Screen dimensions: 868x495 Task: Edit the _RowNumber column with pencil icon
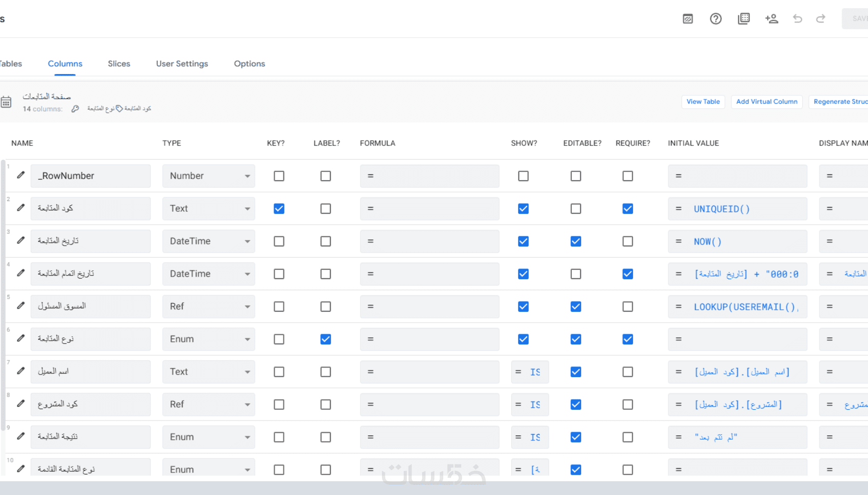pyautogui.click(x=21, y=175)
